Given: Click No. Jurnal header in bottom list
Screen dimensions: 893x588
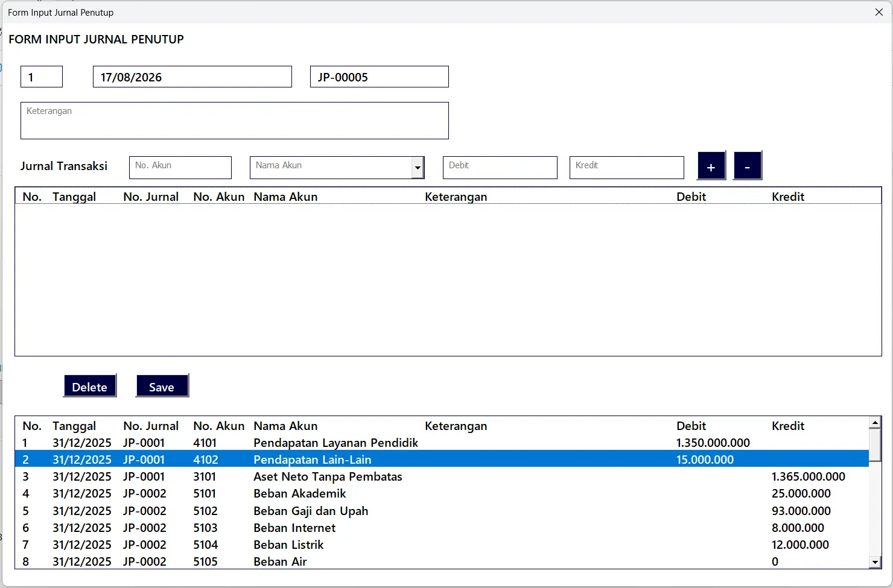Looking at the screenshot, I should click(x=151, y=426).
